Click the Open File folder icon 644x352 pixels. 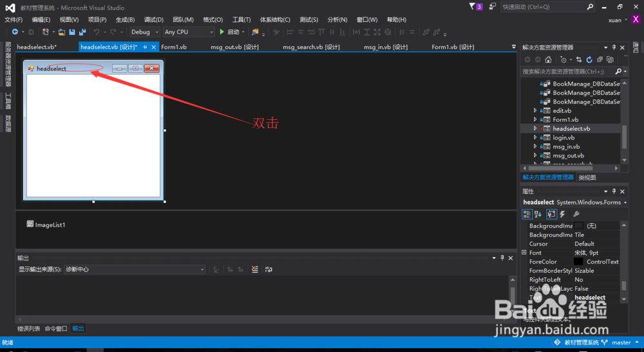click(x=62, y=32)
